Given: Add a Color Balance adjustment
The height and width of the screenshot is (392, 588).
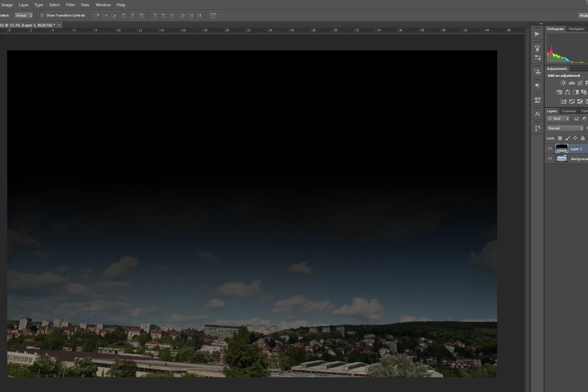Looking at the screenshot, I should tap(568, 92).
